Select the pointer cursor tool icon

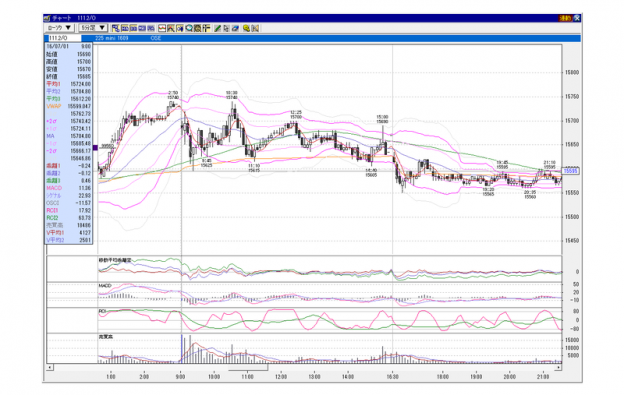pos(226,28)
